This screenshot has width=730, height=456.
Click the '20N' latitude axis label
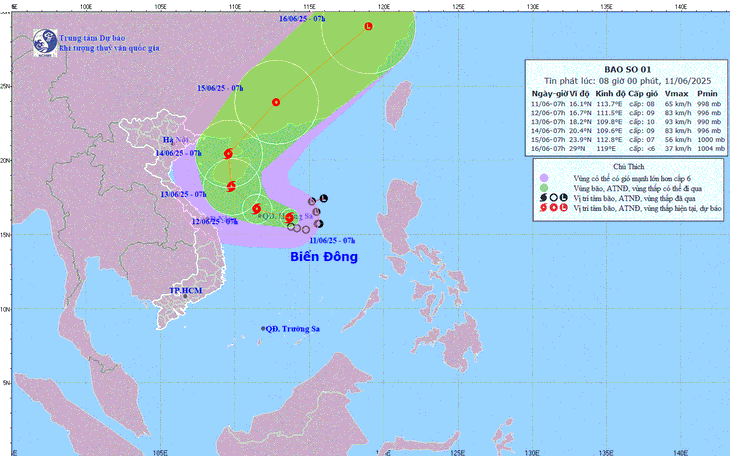[5, 160]
